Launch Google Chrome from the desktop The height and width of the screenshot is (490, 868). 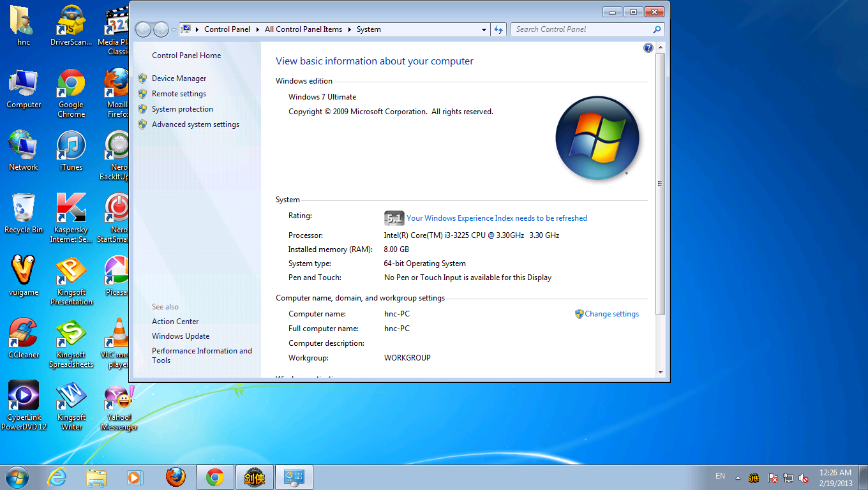tap(71, 93)
